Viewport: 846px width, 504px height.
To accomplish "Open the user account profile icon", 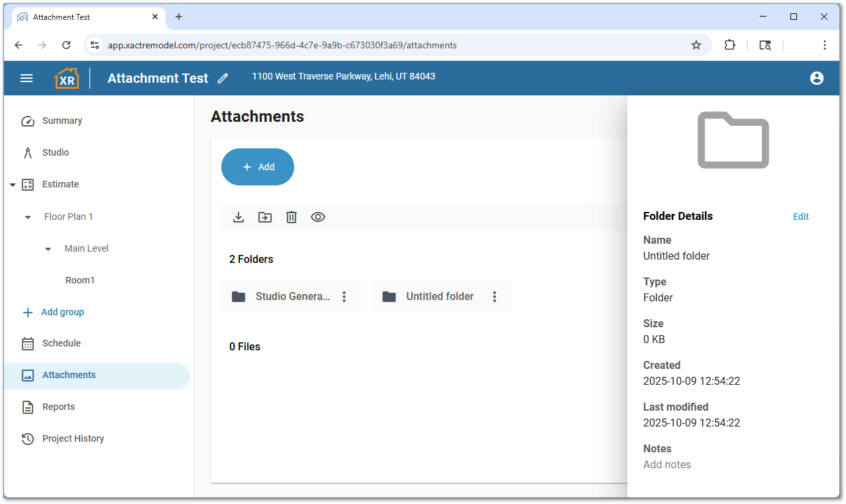I will click(x=816, y=78).
